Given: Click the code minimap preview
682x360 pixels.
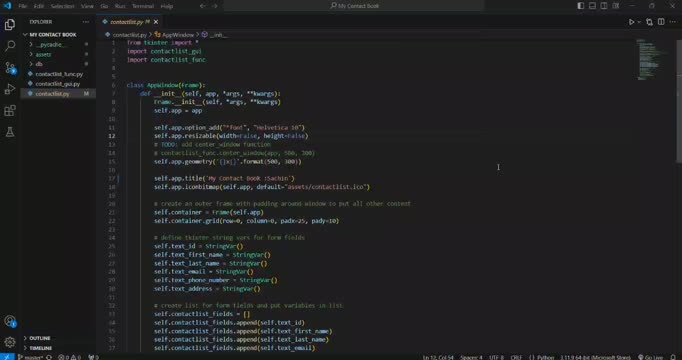Looking at the screenshot, I should click(652, 60).
